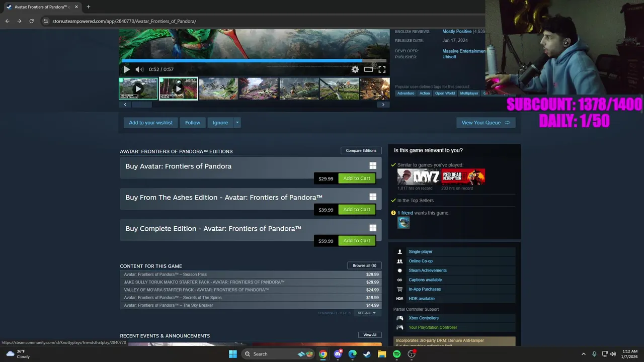Image resolution: width=644 pixels, height=362 pixels.
Task: Add Complete Edition $59.99 to cart
Action: (357, 241)
